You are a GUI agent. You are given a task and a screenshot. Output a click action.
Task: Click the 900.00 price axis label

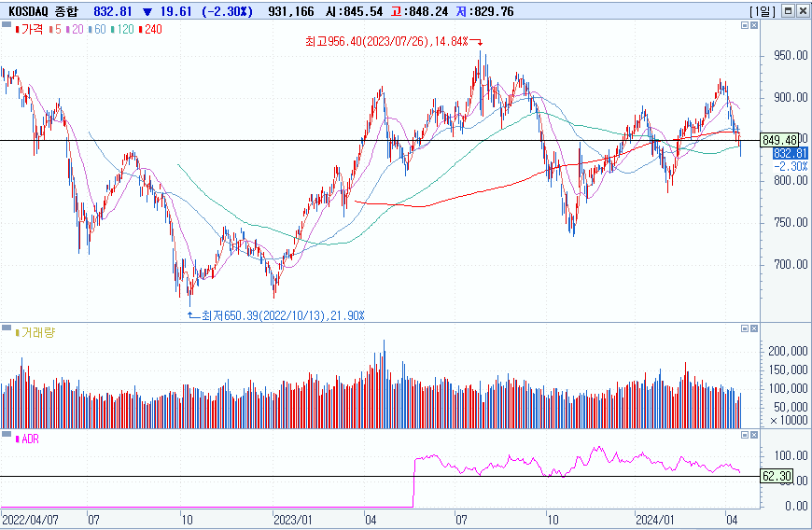click(791, 97)
